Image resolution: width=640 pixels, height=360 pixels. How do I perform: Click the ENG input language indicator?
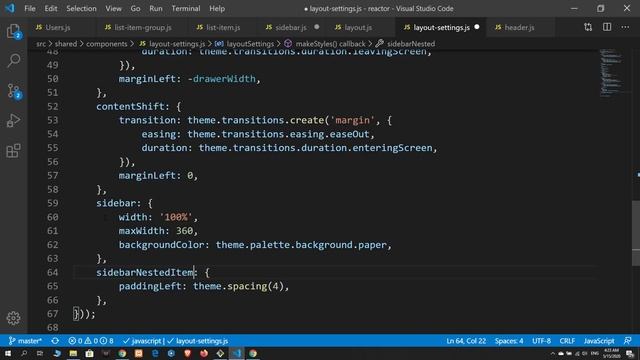pos(595,353)
